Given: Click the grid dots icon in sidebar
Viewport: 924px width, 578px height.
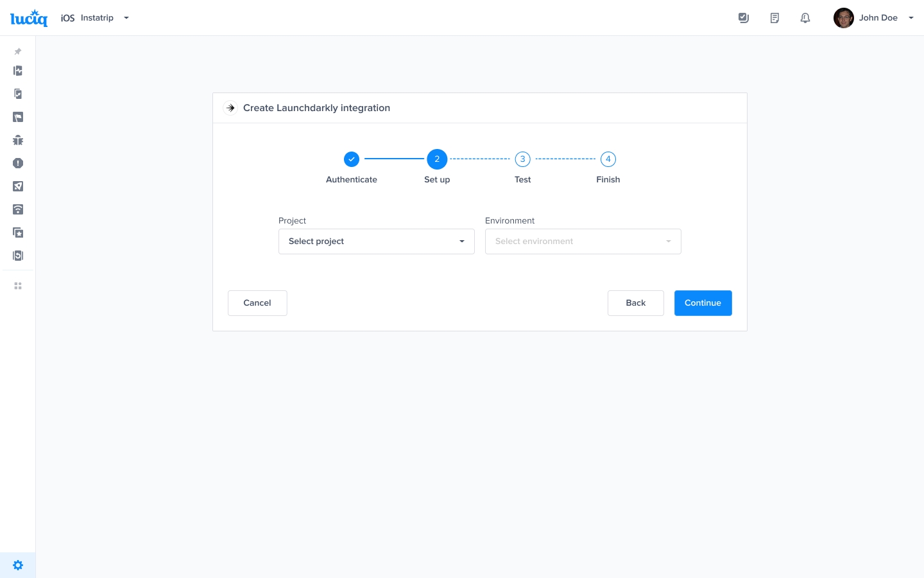Looking at the screenshot, I should [x=18, y=286].
